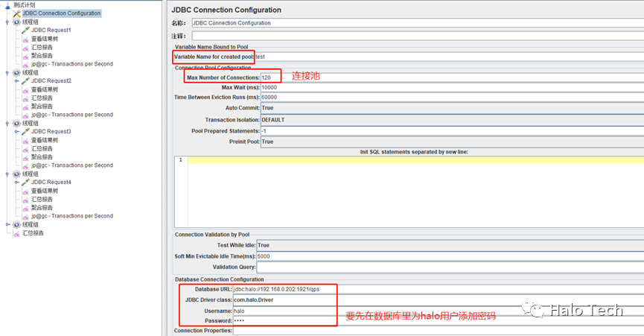The height and width of the screenshot is (336, 644).
Task: Expand the JDBC Request2 node handle
Action: (16, 81)
